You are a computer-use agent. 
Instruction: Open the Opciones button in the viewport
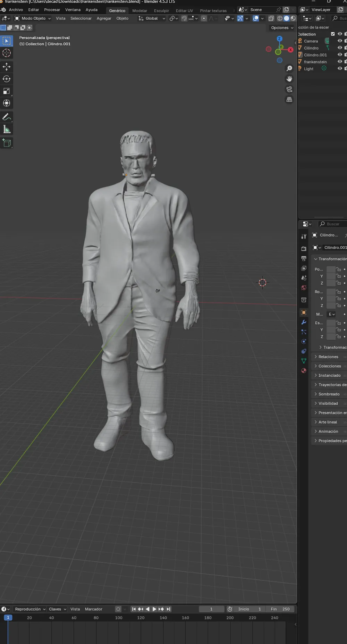[282, 28]
